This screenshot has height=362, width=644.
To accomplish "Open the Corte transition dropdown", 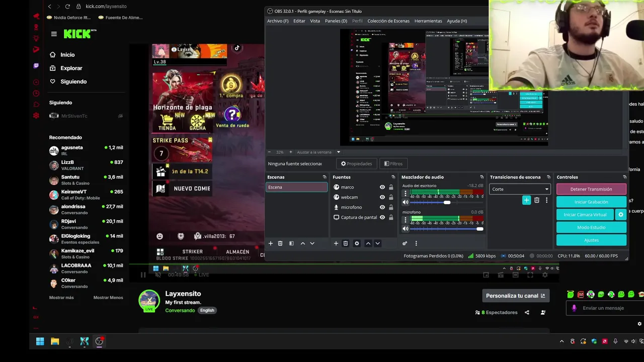I will click(x=520, y=189).
